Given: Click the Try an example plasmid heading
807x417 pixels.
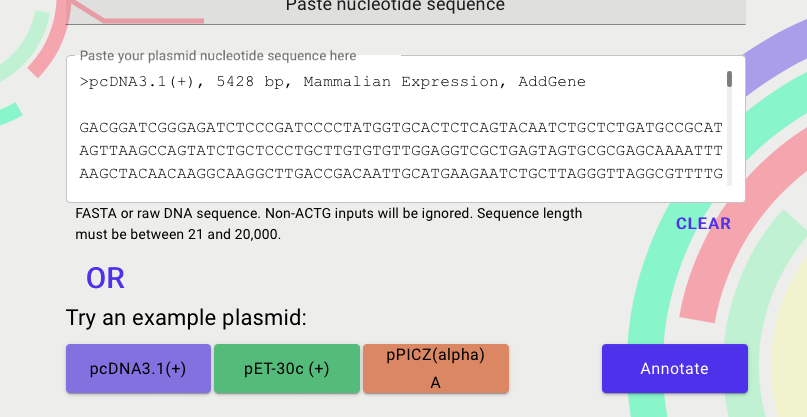Looking at the screenshot, I should pos(186,318).
